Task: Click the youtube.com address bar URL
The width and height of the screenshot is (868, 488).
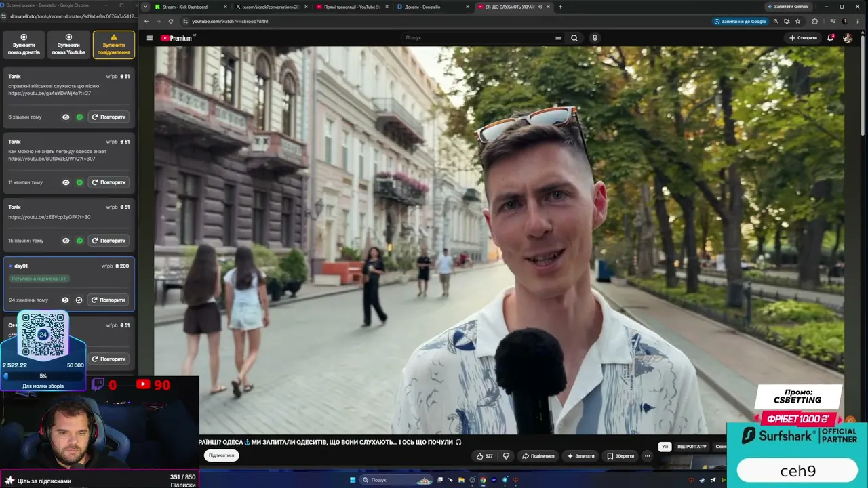Action: (230, 21)
